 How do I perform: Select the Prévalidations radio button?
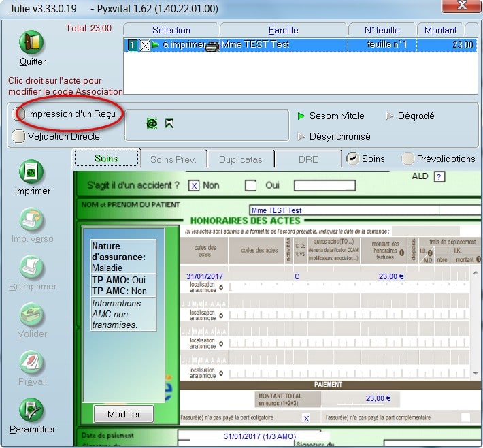coord(408,159)
